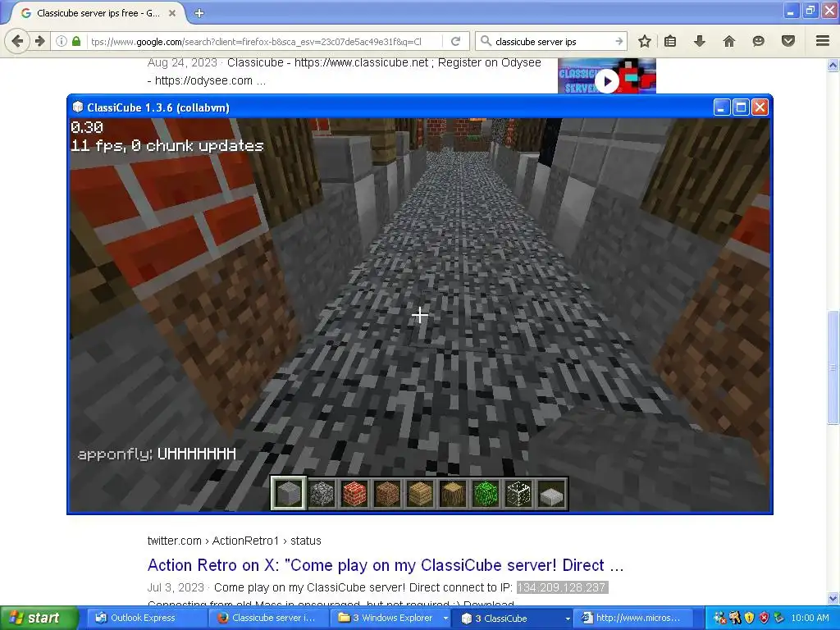Open the bookmarks list icon
The width and height of the screenshot is (840, 630).
tap(670, 41)
